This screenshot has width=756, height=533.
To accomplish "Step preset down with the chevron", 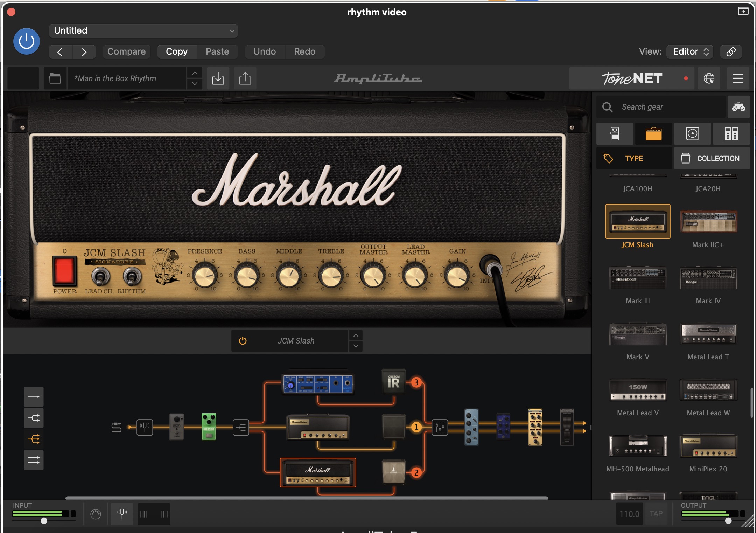I will [195, 84].
